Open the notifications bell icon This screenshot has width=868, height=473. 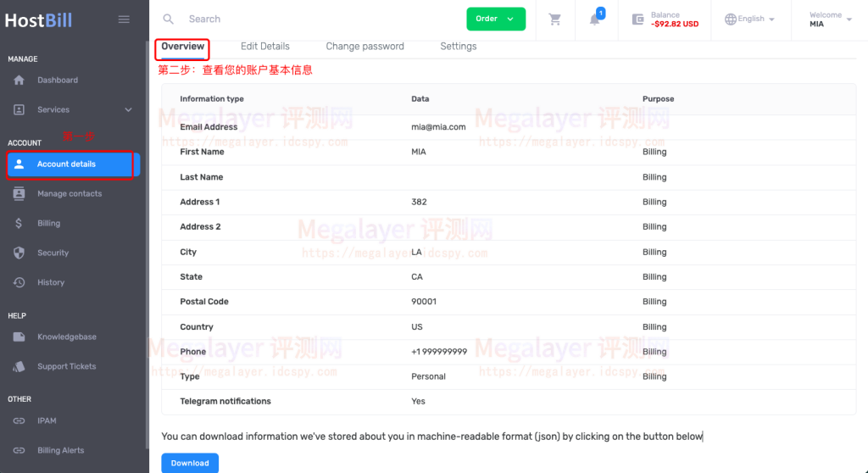595,19
